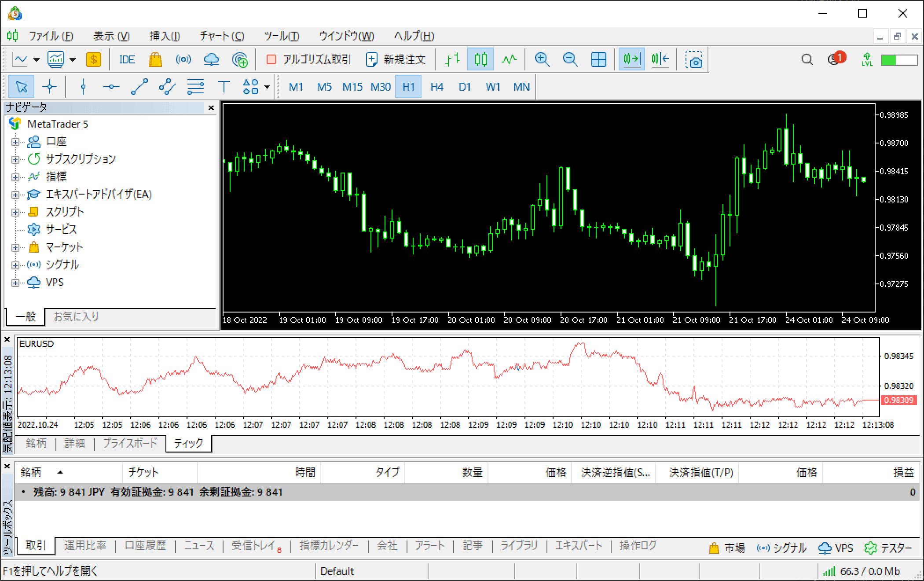
Task: Open the new order button
Action: [x=396, y=59]
